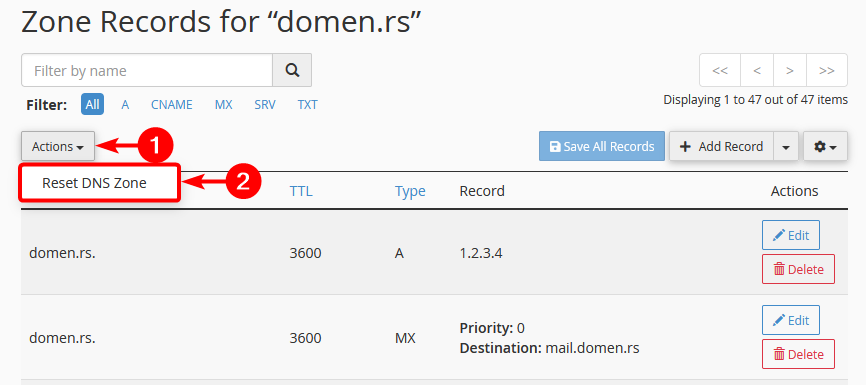Filter records by CNAME type

[x=172, y=104]
